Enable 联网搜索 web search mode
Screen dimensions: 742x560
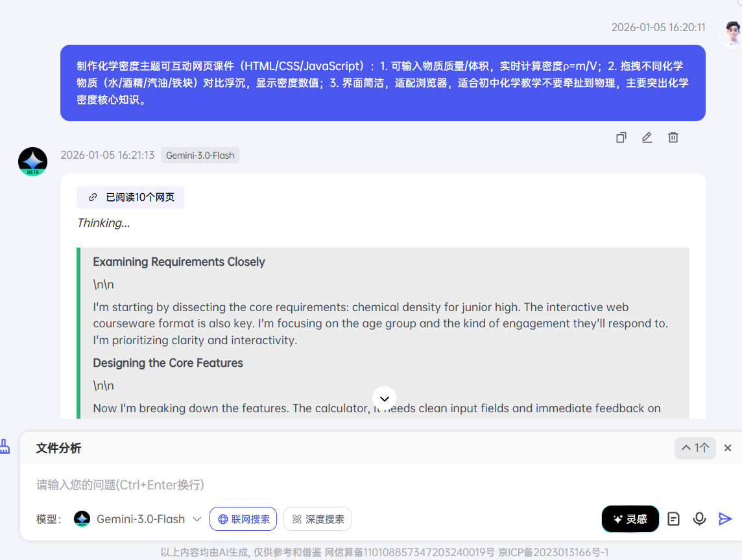click(x=243, y=519)
